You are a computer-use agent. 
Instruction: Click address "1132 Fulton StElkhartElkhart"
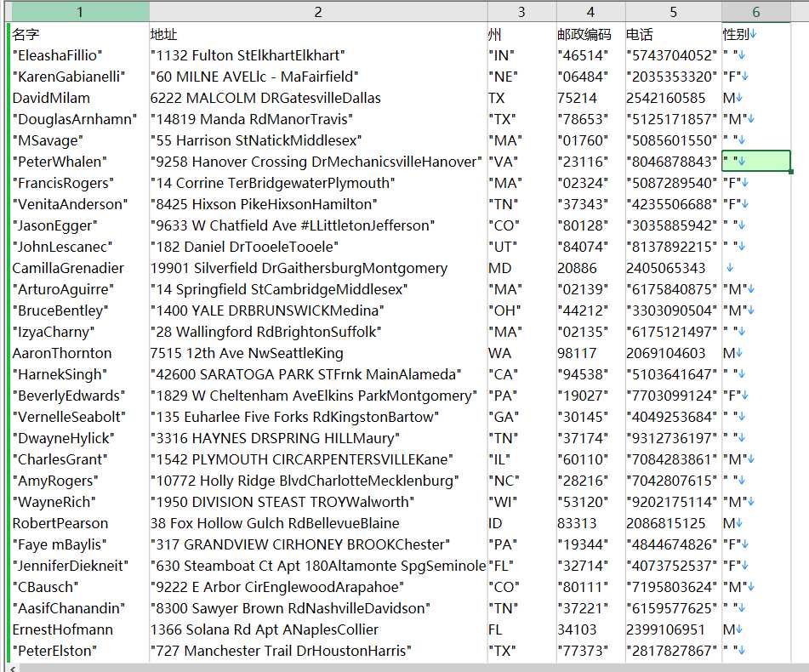click(x=318, y=55)
